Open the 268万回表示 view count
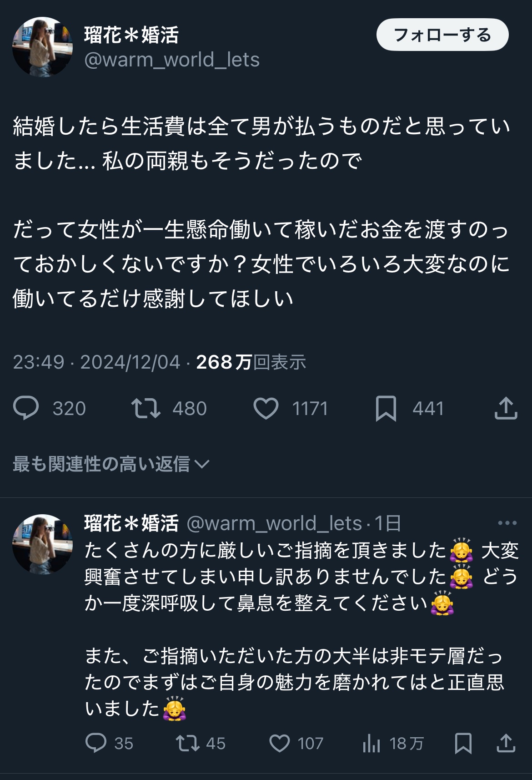The width and height of the screenshot is (532, 780). [x=251, y=362]
